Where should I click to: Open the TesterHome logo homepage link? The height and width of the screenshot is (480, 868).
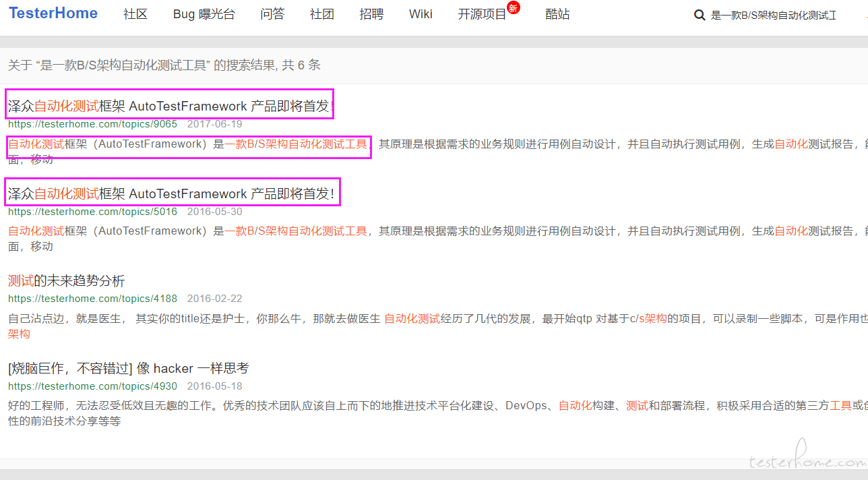(x=53, y=13)
